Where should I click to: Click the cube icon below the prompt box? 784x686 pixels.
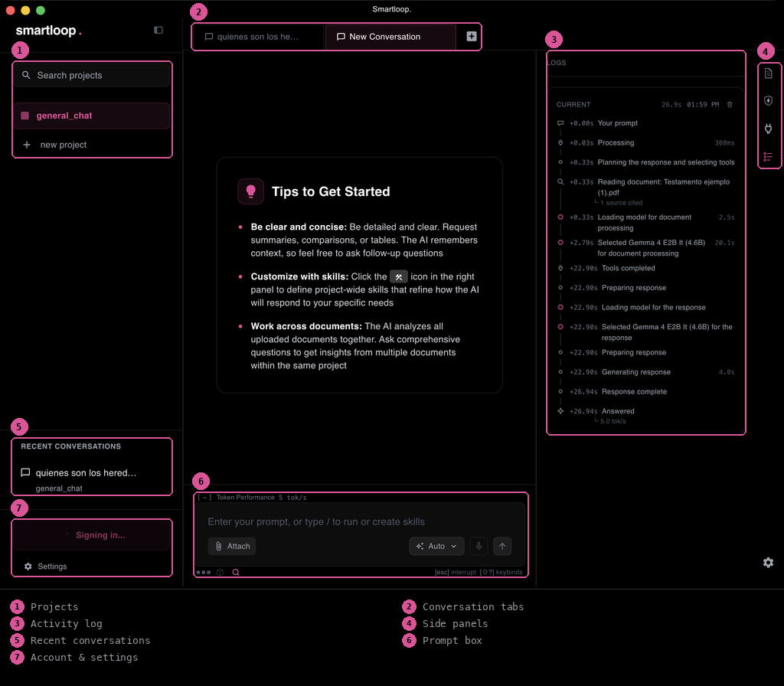click(220, 573)
